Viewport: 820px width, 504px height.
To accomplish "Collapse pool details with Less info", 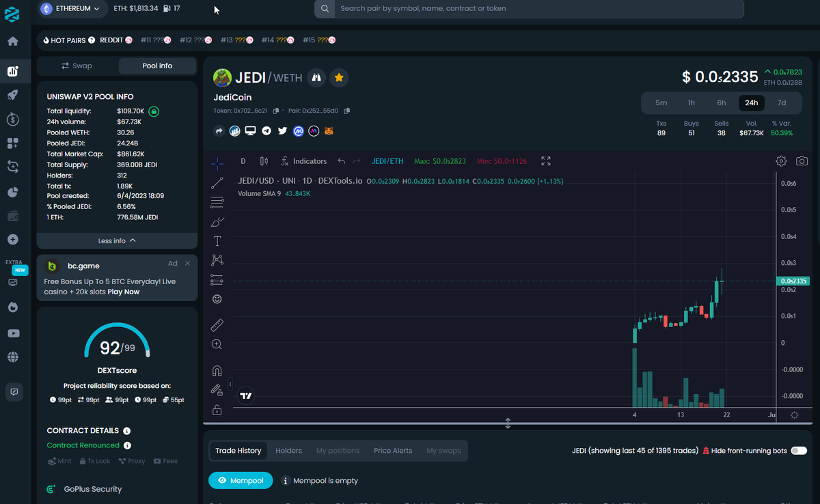I will (x=117, y=240).
